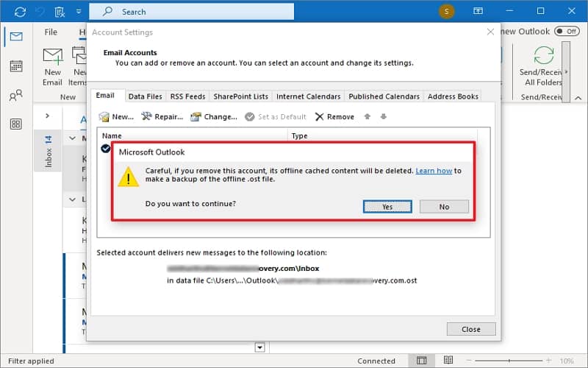Screen dimensions: 588x368
Task: Switch to the Data Files tab
Action: click(145, 96)
